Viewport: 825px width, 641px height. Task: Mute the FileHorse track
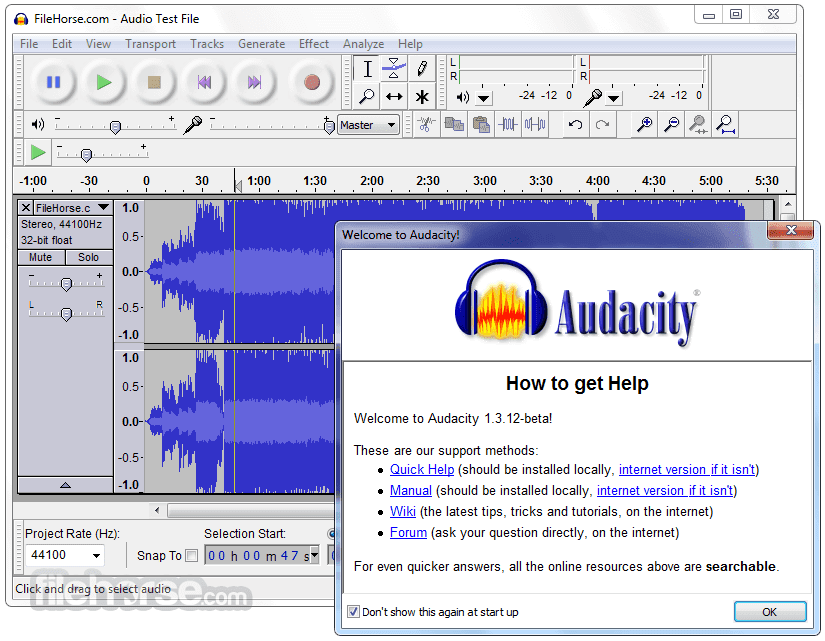41,257
